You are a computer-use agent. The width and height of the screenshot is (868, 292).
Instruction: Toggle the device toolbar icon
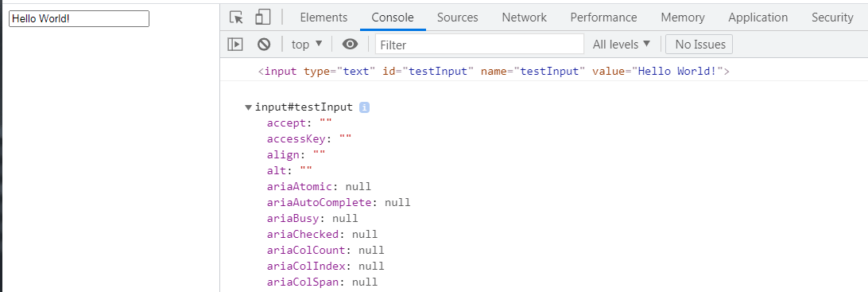point(262,18)
